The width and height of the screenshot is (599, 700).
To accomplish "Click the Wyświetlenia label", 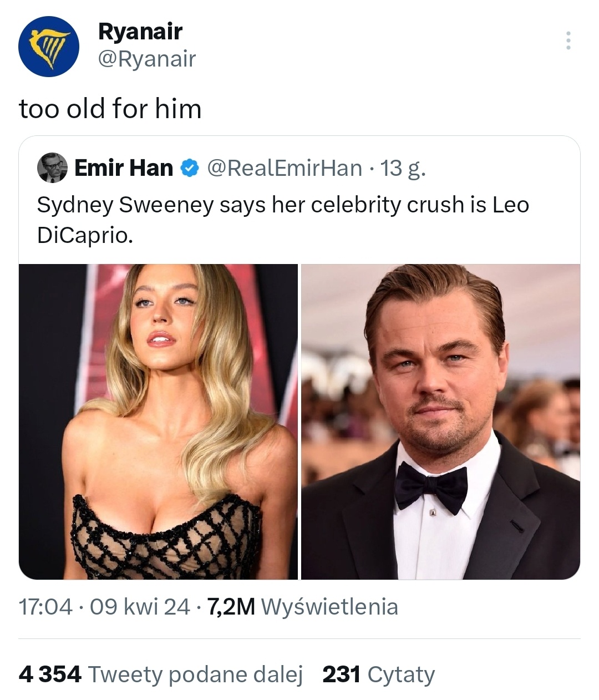I will click(329, 606).
